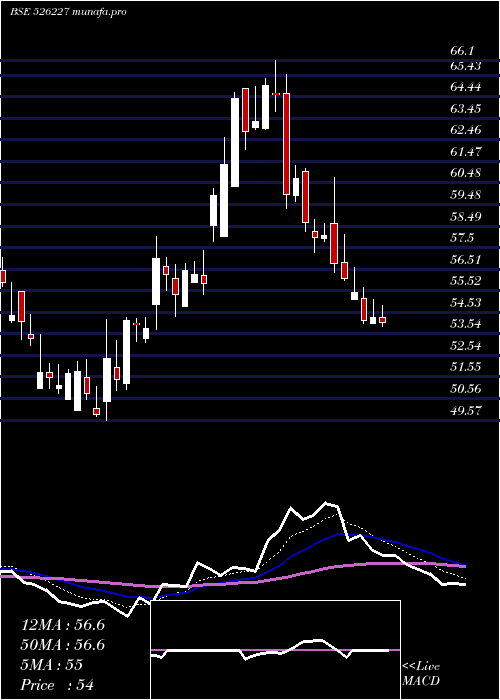Click the tallest red candlestick near the peak
This screenshot has height=700, width=500.
(x=286, y=144)
